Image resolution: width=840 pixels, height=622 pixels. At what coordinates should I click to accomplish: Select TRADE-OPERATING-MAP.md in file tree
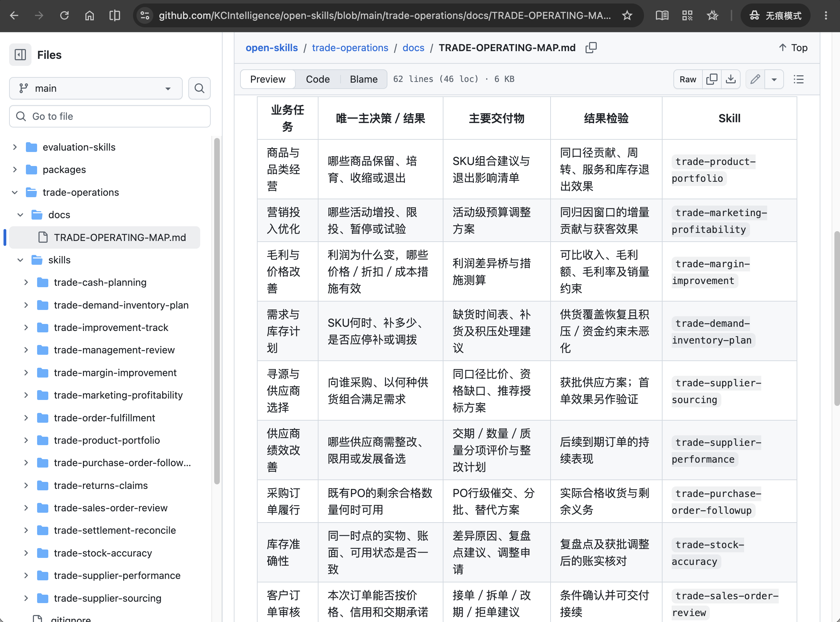pyautogui.click(x=105, y=237)
